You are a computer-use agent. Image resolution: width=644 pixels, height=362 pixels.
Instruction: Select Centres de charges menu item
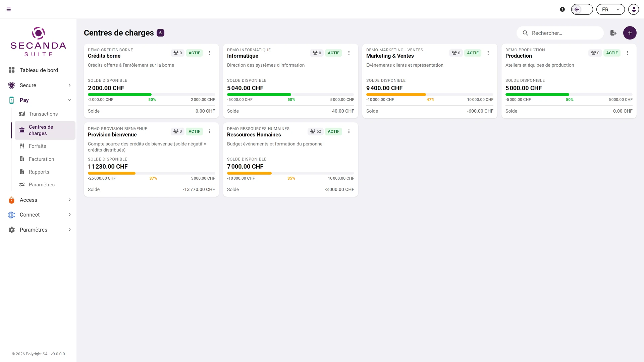coord(45,130)
